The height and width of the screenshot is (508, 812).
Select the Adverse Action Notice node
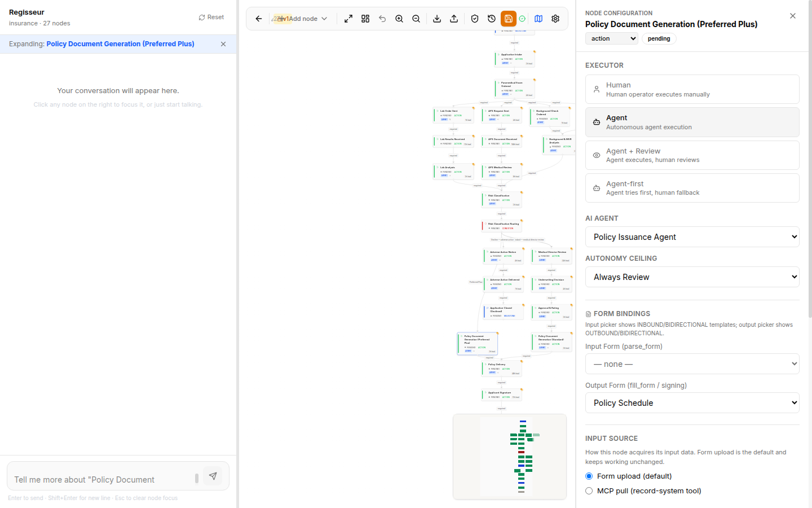pos(504,256)
